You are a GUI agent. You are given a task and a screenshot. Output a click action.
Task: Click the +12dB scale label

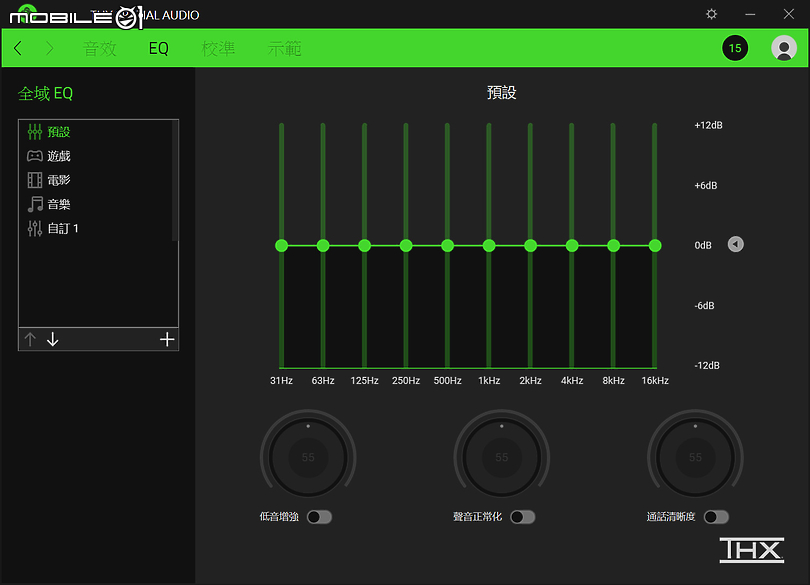tap(708, 125)
